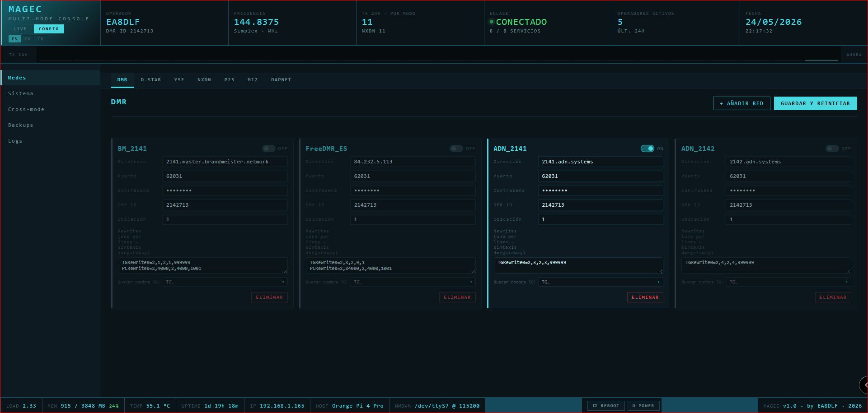Viewport: 868px width, 413px height.
Task: Click the Añadir Red button
Action: coord(741,103)
